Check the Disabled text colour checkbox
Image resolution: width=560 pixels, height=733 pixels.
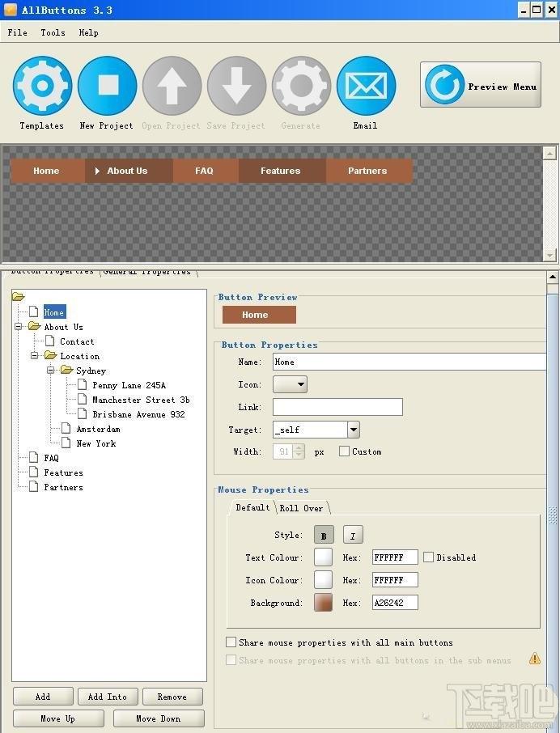428,557
